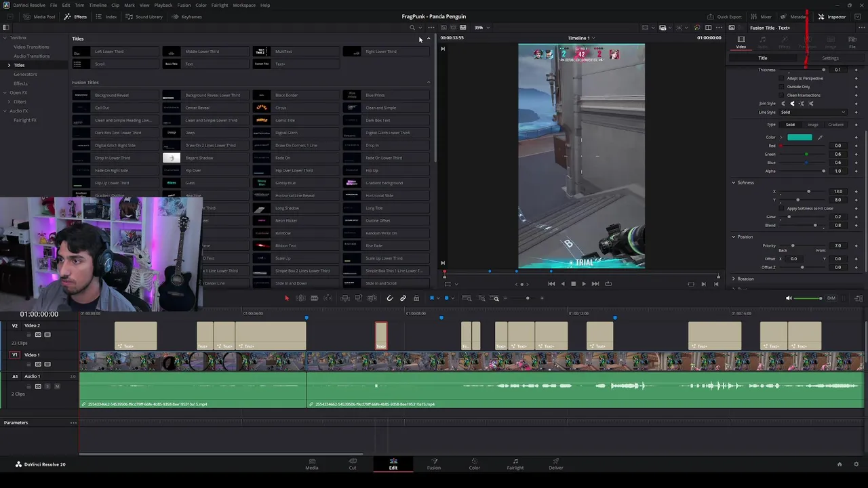
Task: Select the arrow Selection Mode tool
Action: coord(286,298)
